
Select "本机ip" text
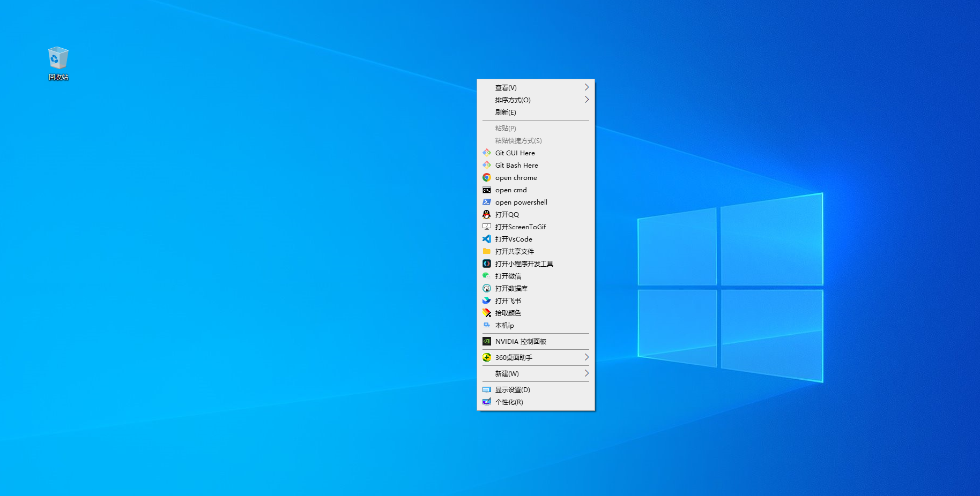tap(504, 325)
